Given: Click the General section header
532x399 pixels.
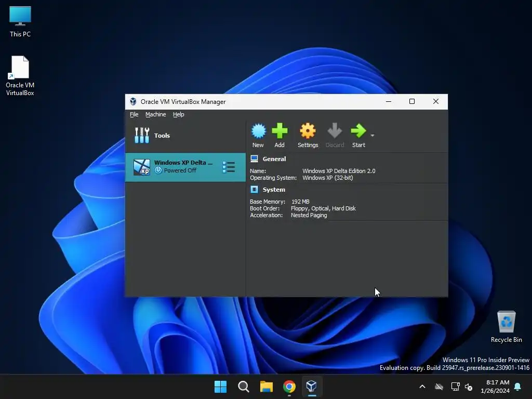Looking at the screenshot, I should click(x=274, y=159).
